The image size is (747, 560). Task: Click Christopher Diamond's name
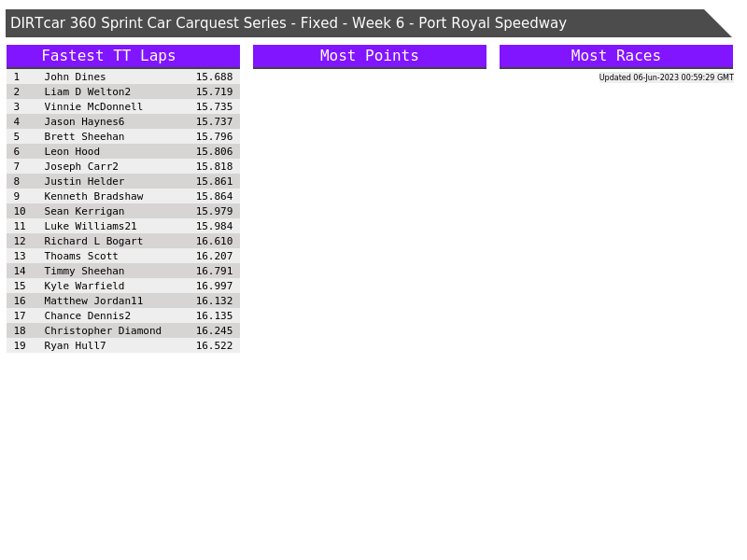pos(103,330)
